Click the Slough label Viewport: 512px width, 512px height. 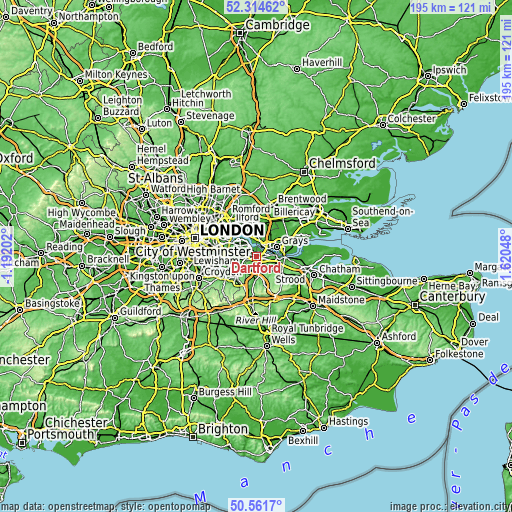pos(130,231)
